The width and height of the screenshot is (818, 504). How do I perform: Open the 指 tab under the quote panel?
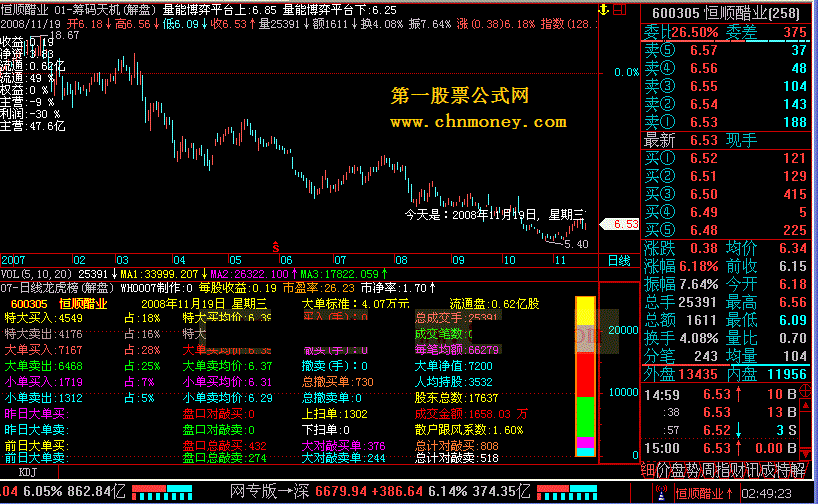(723, 470)
